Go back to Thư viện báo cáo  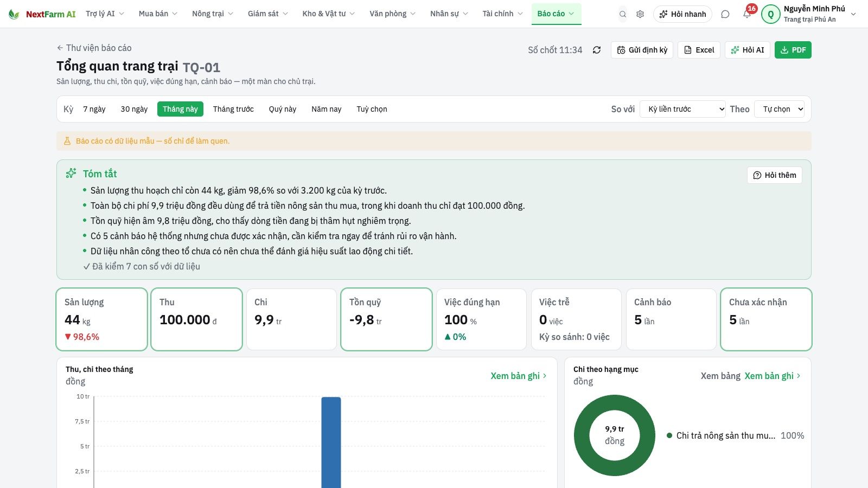(94, 48)
